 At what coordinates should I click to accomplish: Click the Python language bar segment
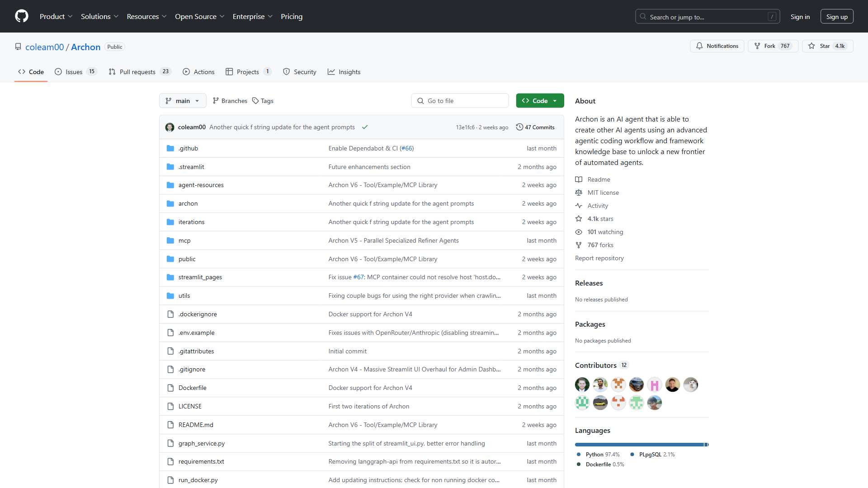(640, 445)
